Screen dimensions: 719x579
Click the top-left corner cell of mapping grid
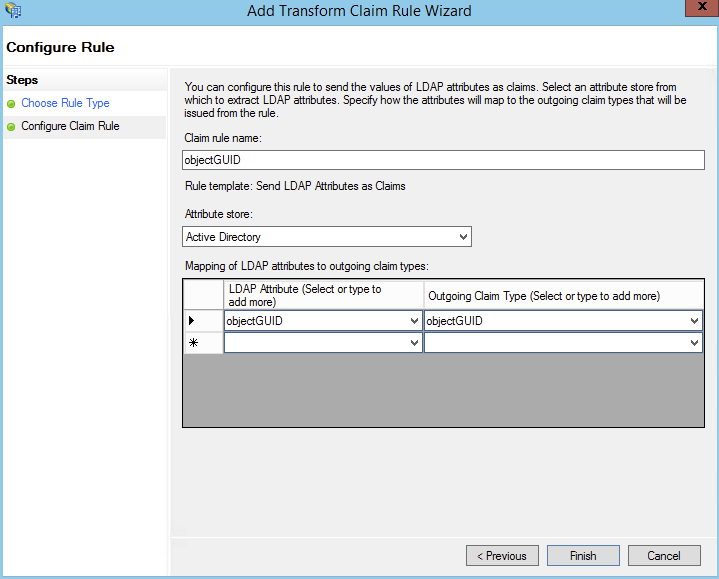(203, 295)
